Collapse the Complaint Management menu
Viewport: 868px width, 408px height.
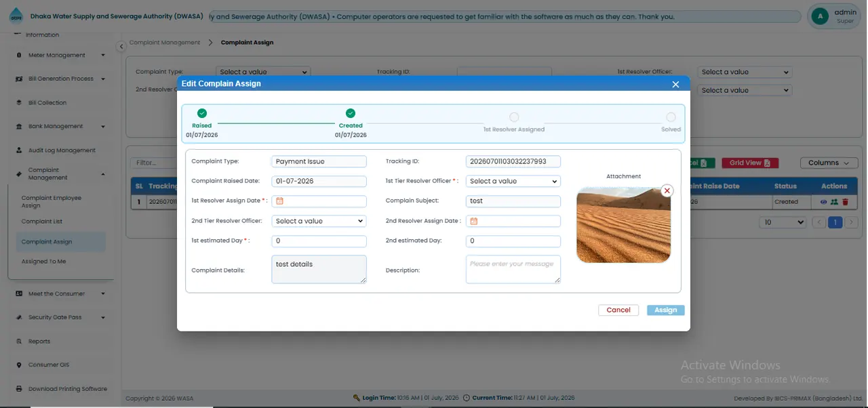103,174
